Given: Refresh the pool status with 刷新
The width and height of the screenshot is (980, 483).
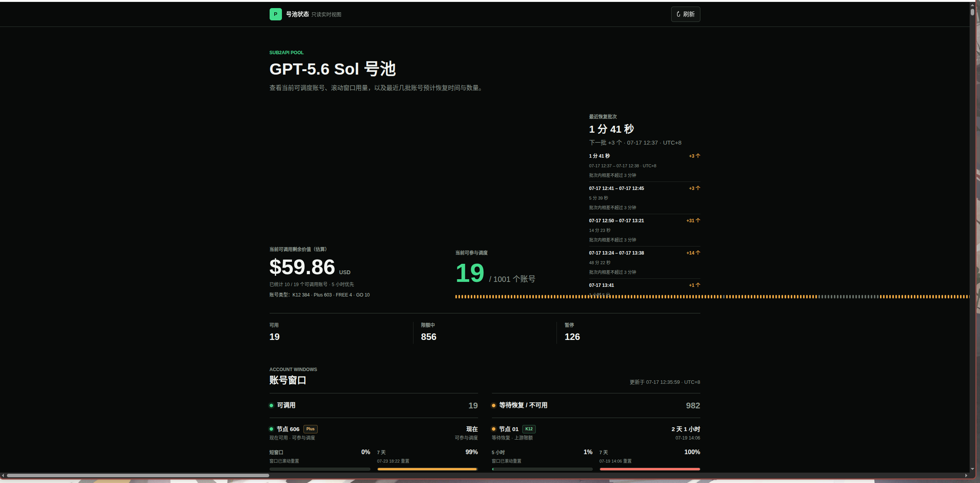Looking at the screenshot, I should click(x=685, y=14).
